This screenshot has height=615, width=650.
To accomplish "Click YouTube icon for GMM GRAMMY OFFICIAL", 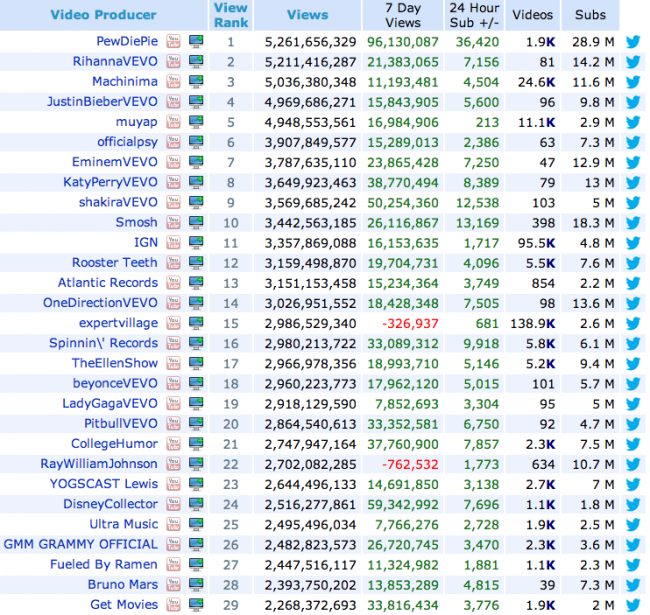I will click(173, 545).
